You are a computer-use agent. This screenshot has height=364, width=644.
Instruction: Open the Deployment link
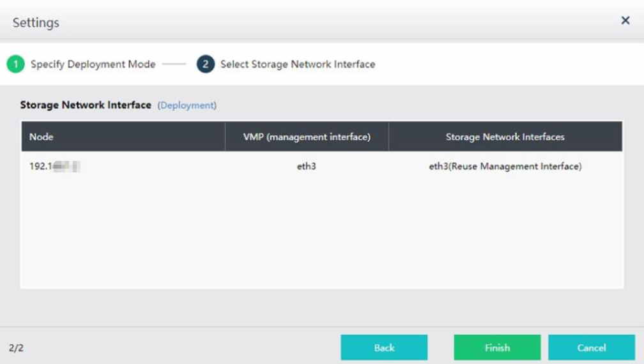[187, 105]
